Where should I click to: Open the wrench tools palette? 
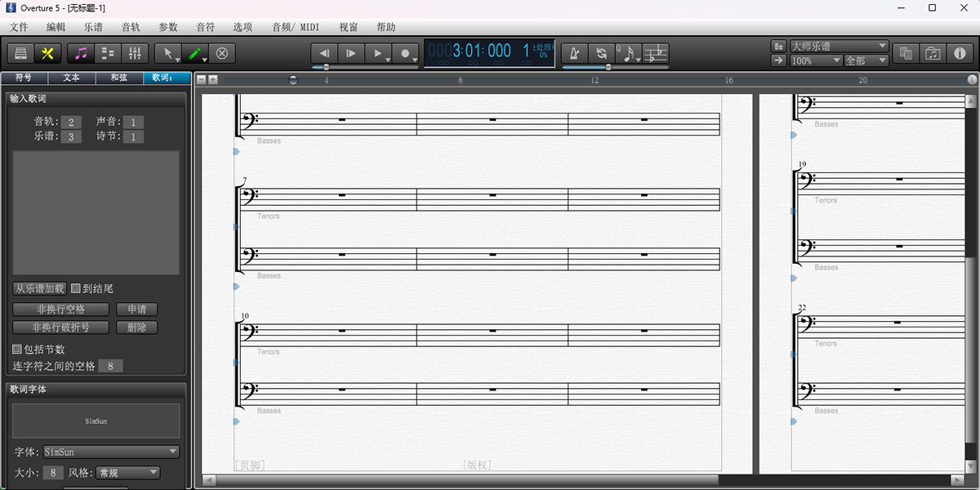(47, 53)
